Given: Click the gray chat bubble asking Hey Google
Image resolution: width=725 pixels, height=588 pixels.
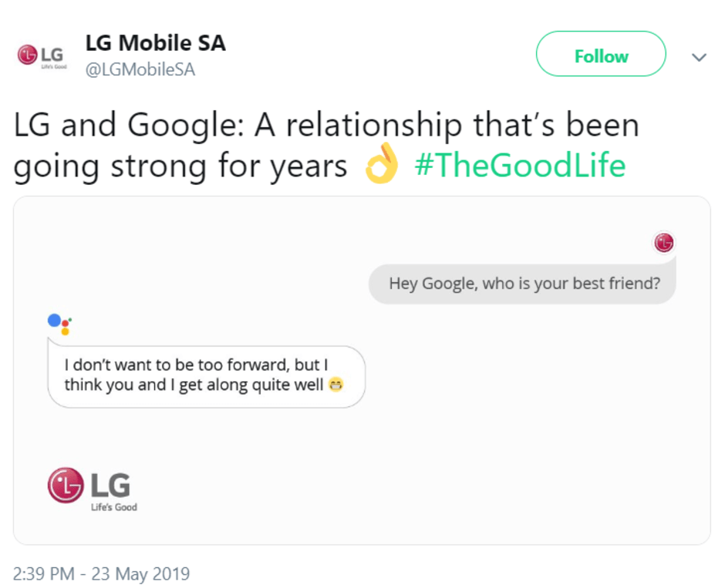Looking at the screenshot, I should click(x=522, y=283).
